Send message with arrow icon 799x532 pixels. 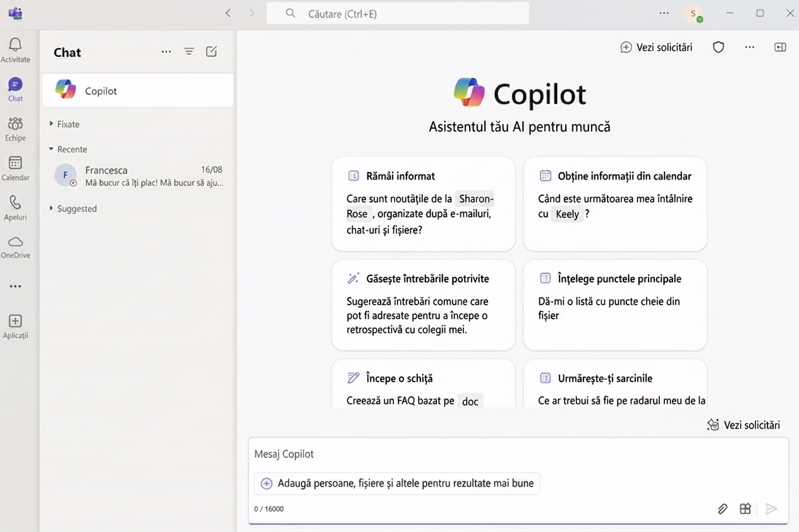tap(771, 509)
